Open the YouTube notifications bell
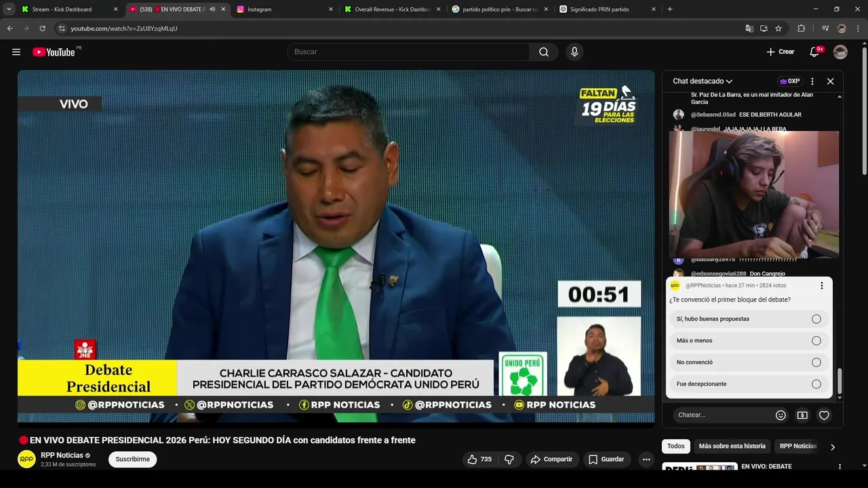This screenshot has width=868, height=488. click(815, 52)
